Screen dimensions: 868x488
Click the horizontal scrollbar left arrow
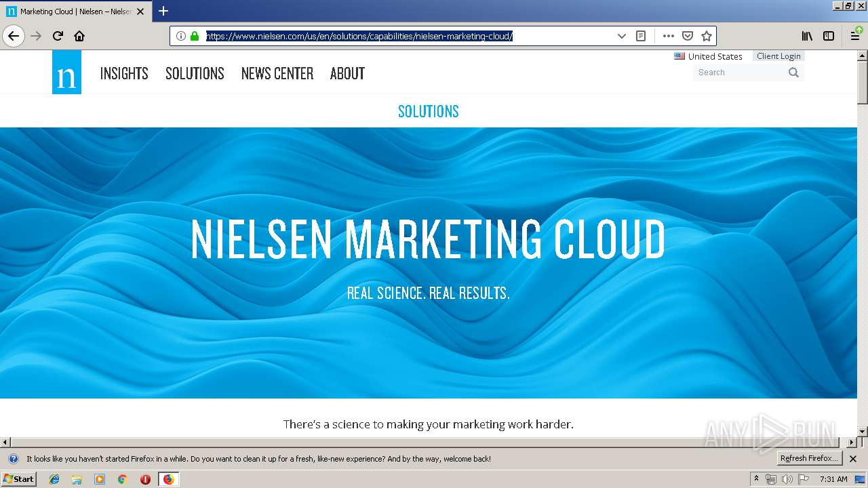[5, 443]
